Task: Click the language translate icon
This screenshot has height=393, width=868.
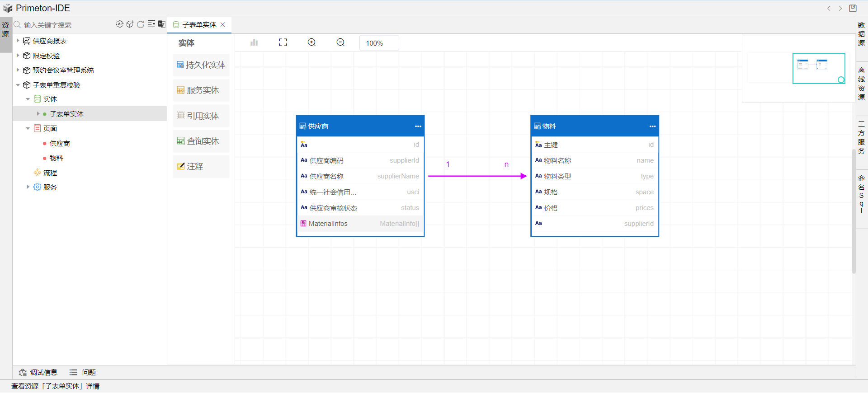Action: click(161, 24)
